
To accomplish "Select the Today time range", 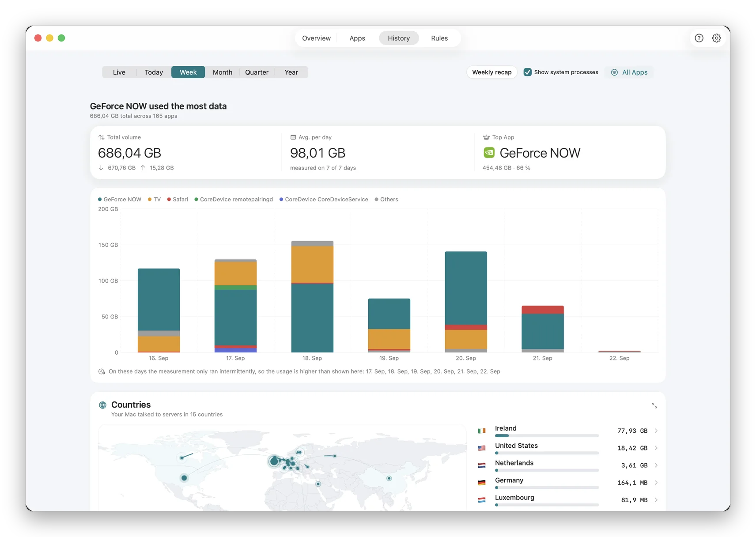I will 154,72.
